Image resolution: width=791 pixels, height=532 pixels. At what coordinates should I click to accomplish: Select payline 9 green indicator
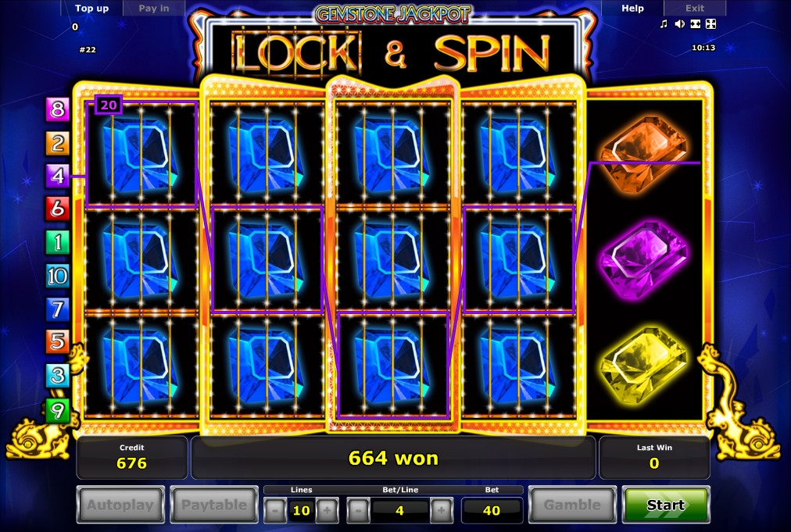tap(57, 410)
